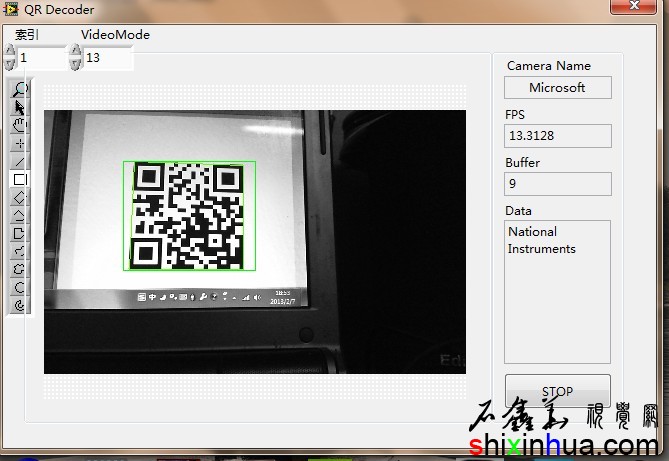Click the camera image display area

click(x=255, y=242)
